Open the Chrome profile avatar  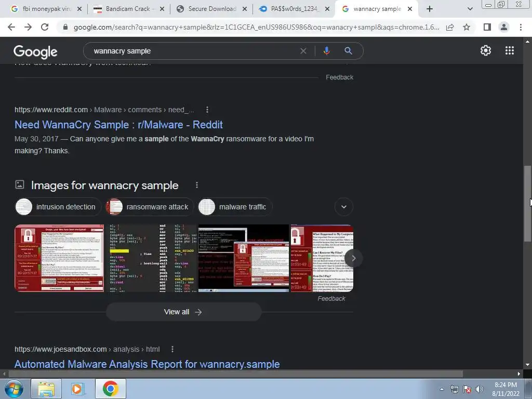click(x=504, y=27)
